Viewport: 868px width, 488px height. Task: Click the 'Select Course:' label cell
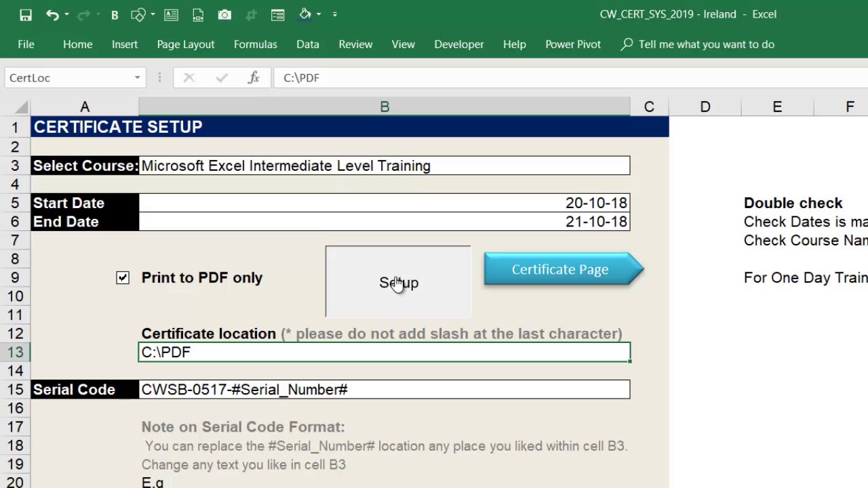(85, 165)
